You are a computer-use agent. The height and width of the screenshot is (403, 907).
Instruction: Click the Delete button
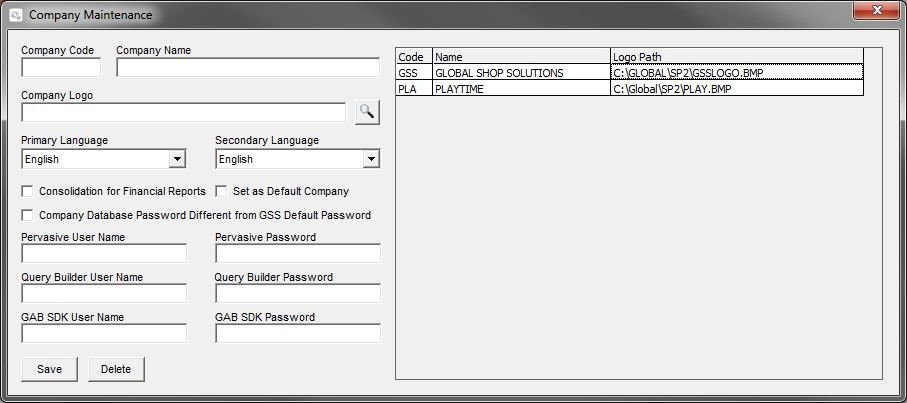(x=116, y=369)
